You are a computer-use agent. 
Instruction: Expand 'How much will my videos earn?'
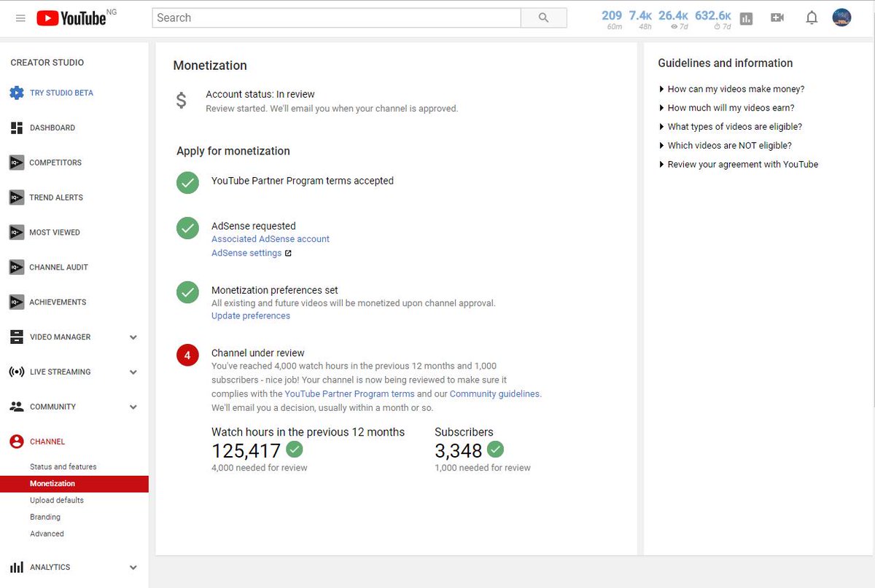point(726,108)
